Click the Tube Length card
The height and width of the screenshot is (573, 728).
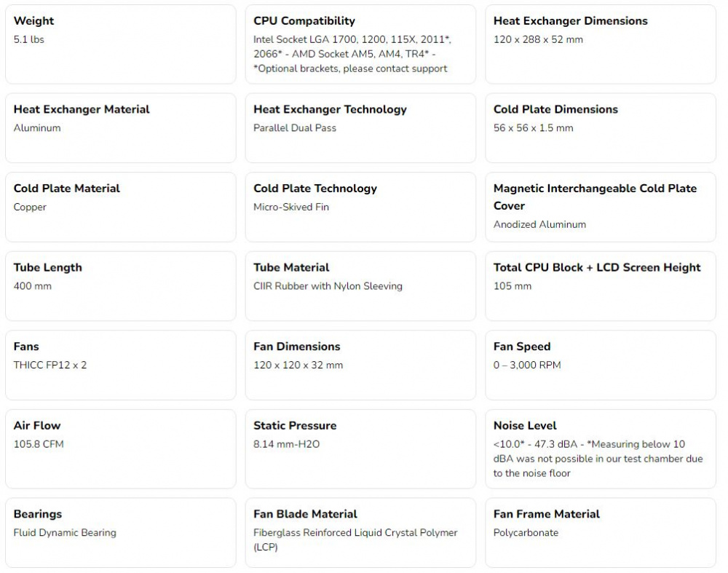click(121, 286)
